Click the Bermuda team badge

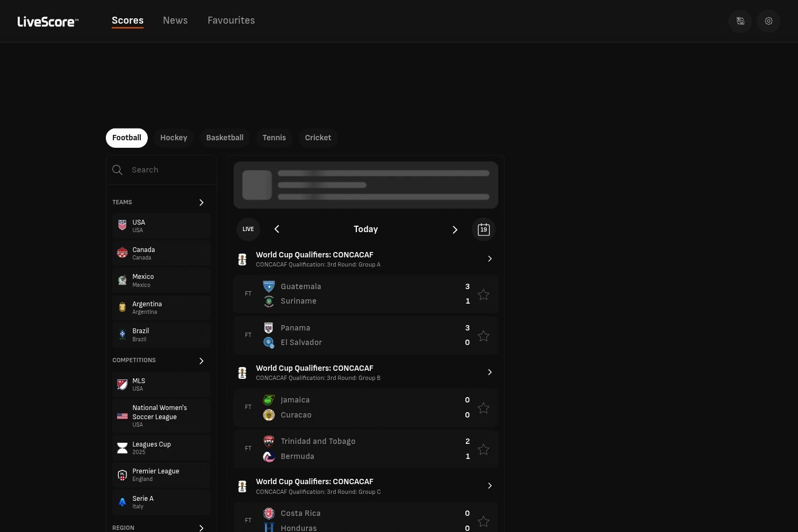click(269, 456)
